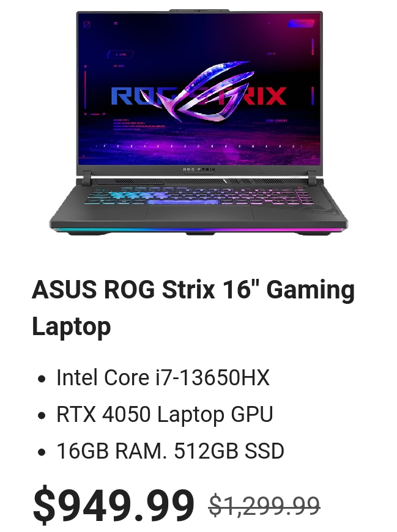
Task: Click the RTX 4050 Laptop GPU spec line
Action: [x=165, y=414]
